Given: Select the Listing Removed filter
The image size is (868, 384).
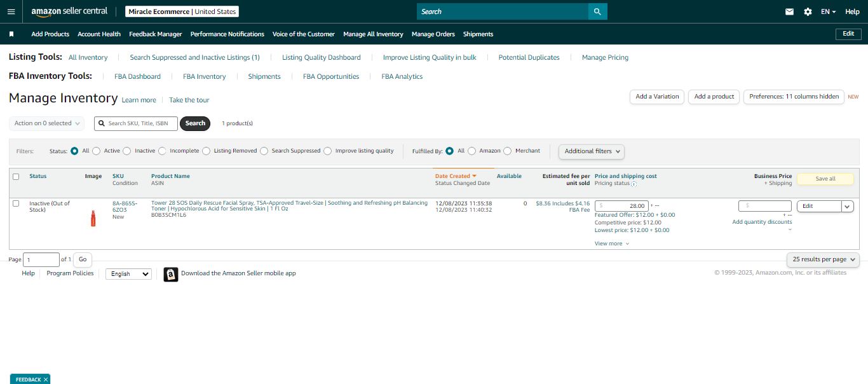Looking at the screenshot, I should point(207,151).
